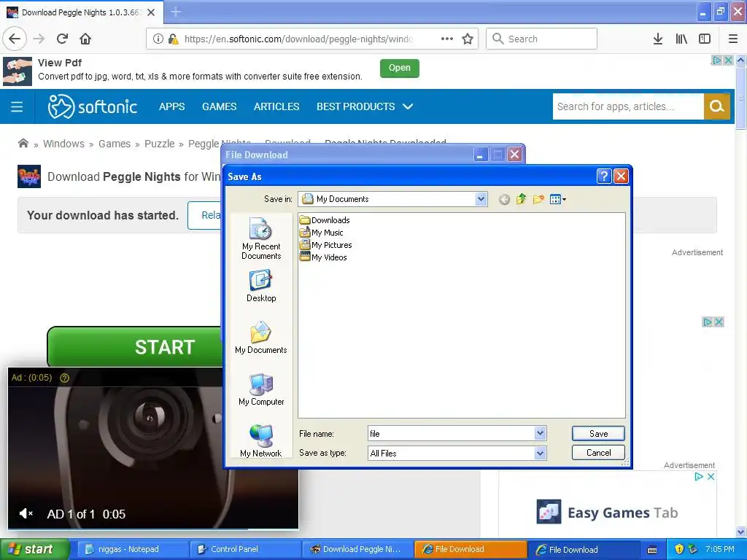Open the Firefox hamburger menu

tap(732, 39)
